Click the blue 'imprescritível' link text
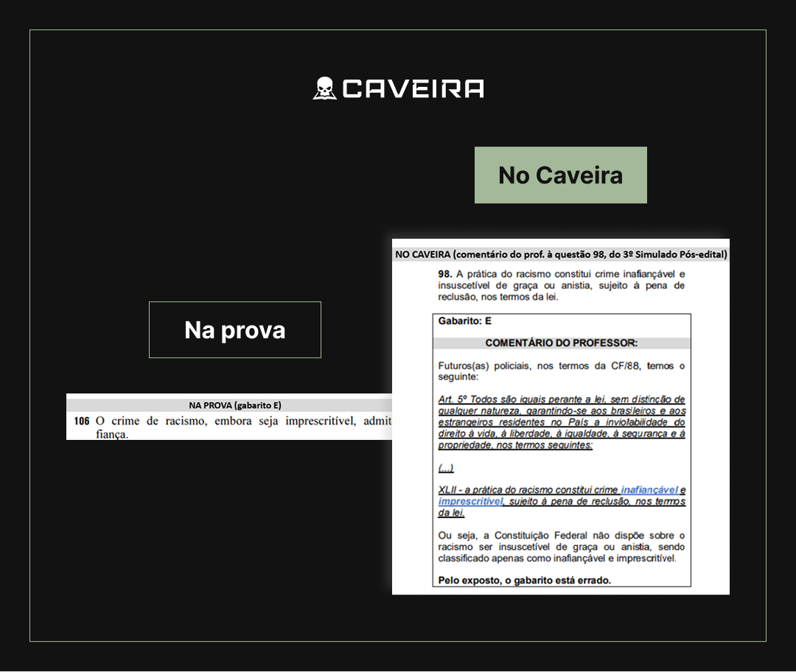Image resolution: width=796 pixels, height=672 pixels. (x=470, y=502)
